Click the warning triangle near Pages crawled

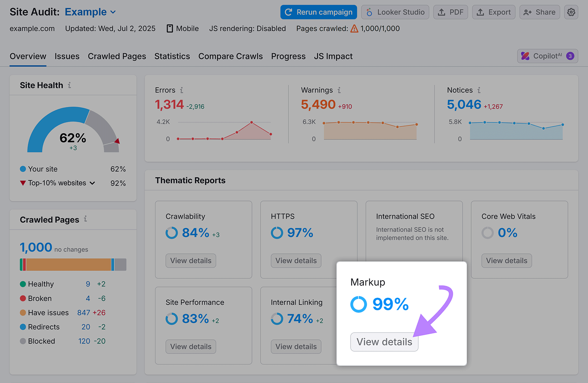[x=354, y=28]
